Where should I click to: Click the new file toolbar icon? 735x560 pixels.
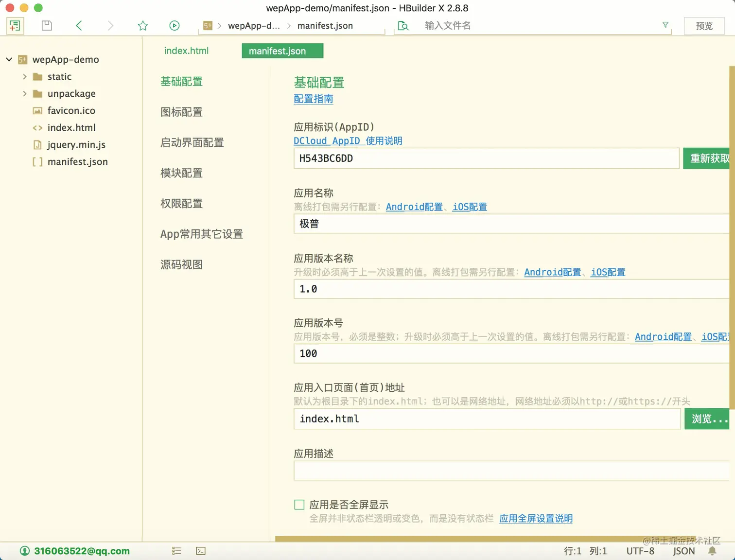click(15, 26)
